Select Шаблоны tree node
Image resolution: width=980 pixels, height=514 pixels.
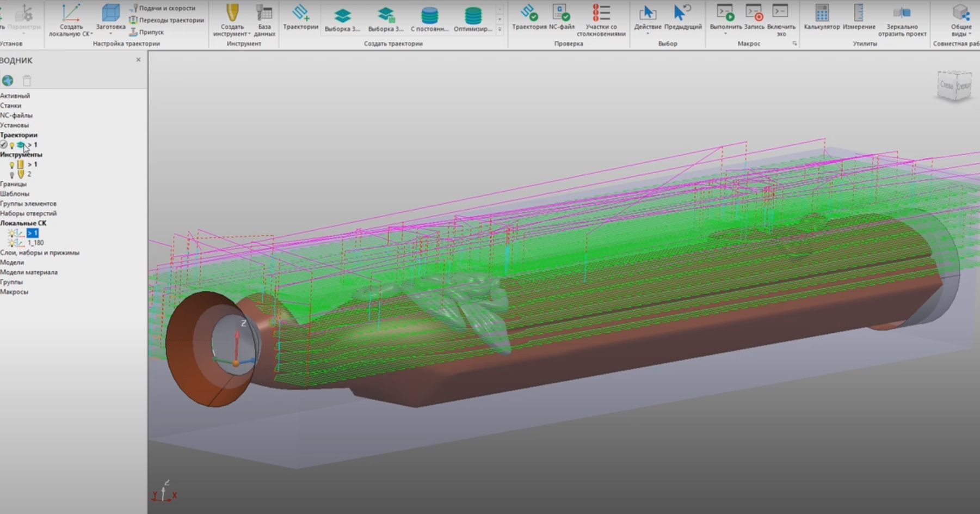[15, 194]
